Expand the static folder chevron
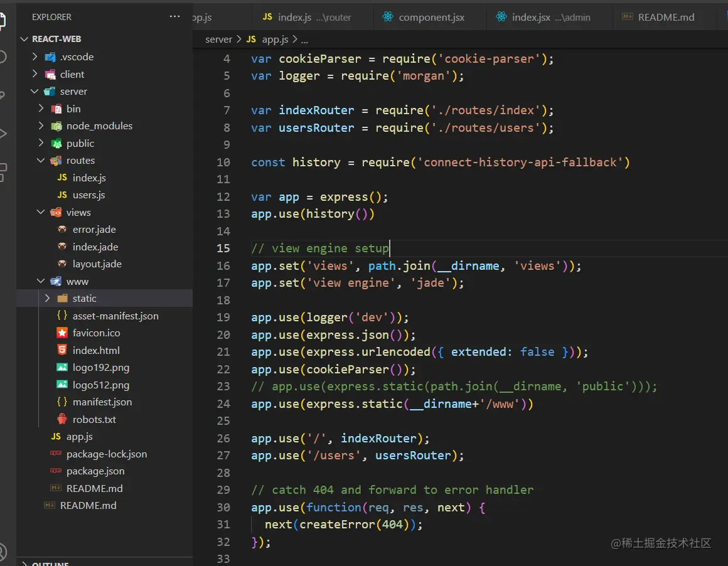Screen dimensions: 728x566 coord(47,298)
